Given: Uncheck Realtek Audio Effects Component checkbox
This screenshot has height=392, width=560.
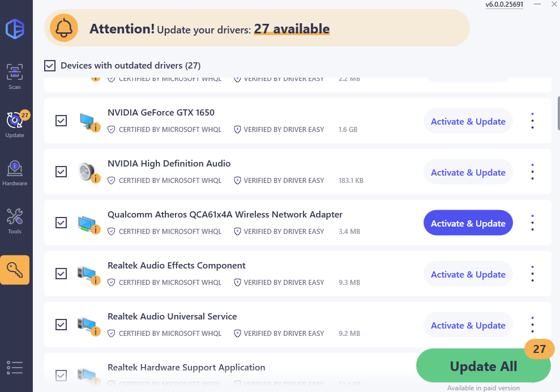Looking at the screenshot, I should pos(61,274).
